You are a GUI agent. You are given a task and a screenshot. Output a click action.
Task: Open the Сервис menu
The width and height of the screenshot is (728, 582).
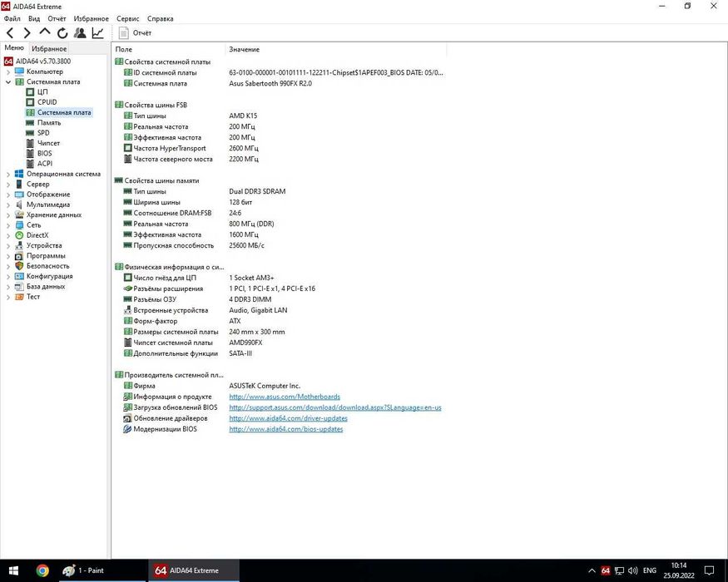(x=127, y=18)
